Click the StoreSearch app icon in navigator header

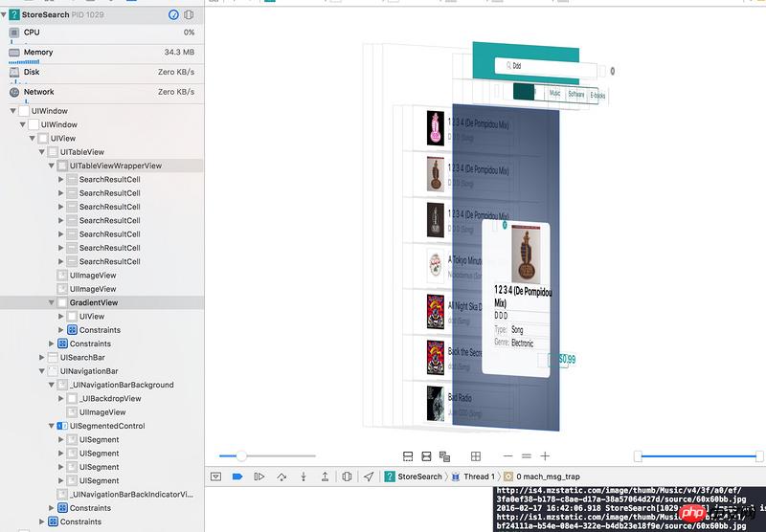(14, 14)
